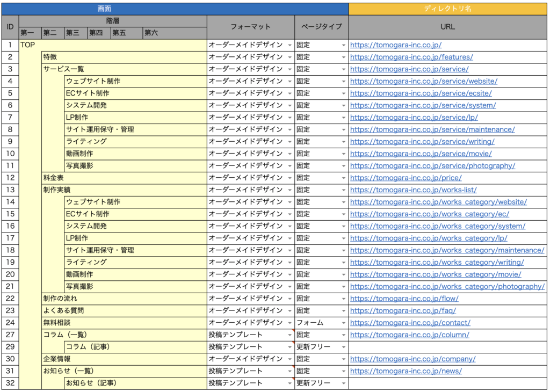The image size is (550, 392).
Task: Open format dropdown in コラム（一覧） row
Action: click(x=290, y=335)
